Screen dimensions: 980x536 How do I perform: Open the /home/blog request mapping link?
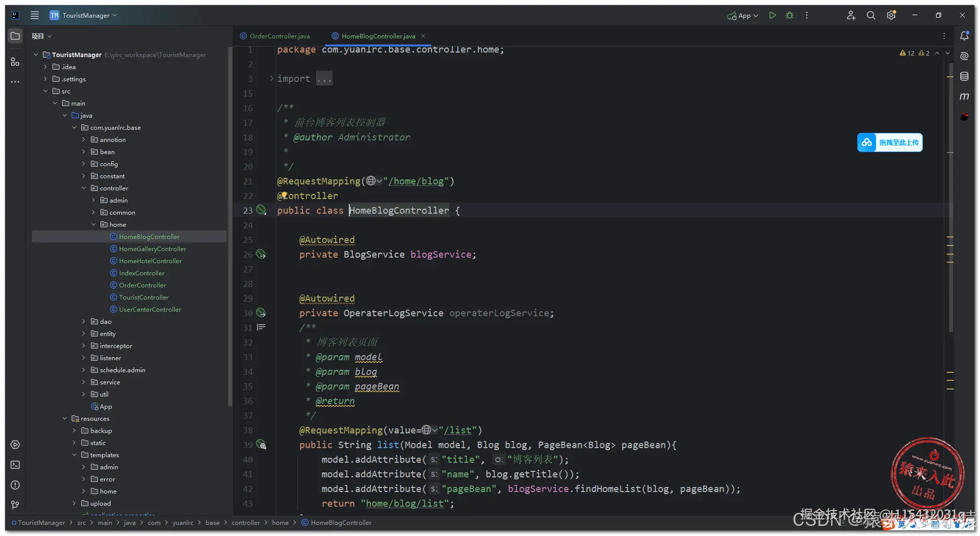(416, 181)
